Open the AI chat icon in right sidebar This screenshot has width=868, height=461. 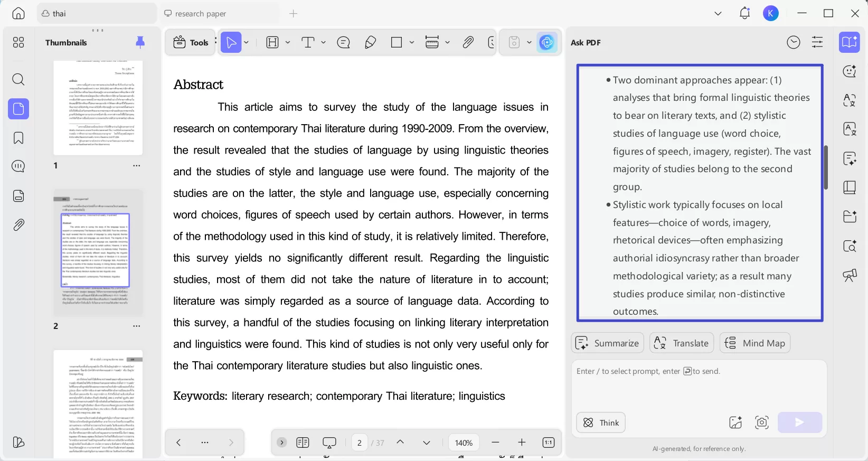coord(850,71)
